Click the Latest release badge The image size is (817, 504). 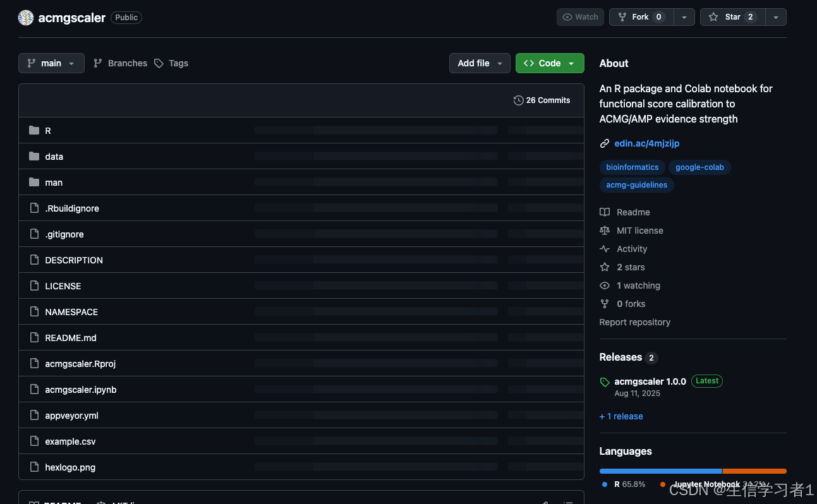[x=707, y=381]
